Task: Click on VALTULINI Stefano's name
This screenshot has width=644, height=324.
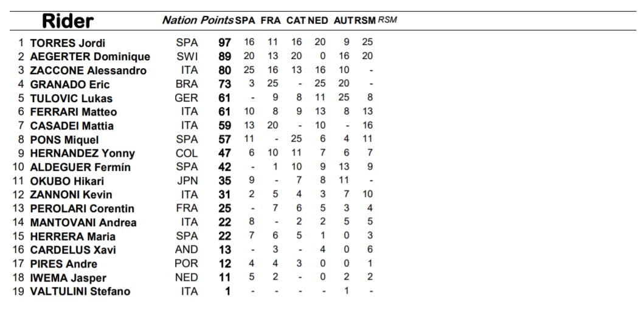Action: tap(80, 291)
